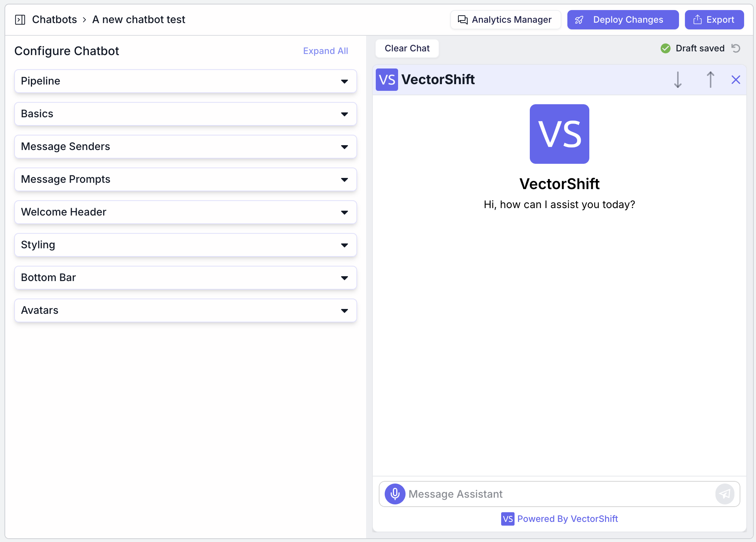The height and width of the screenshot is (542, 756).
Task: Click the revert draft icon beside Draft saved
Action: (x=736, y=48)
